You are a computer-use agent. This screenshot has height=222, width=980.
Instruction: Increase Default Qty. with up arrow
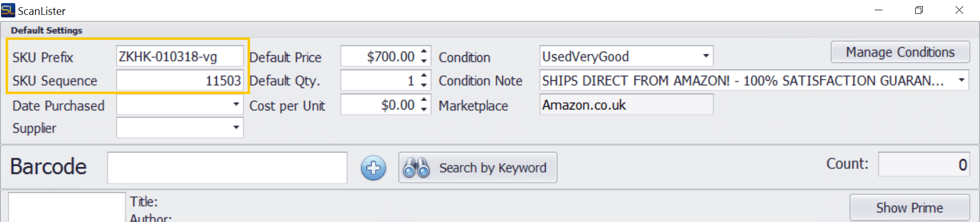(x=424, y=75)
